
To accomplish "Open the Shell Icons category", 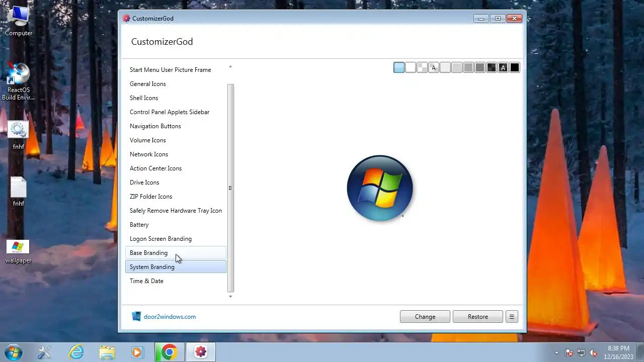I will 176,98.
